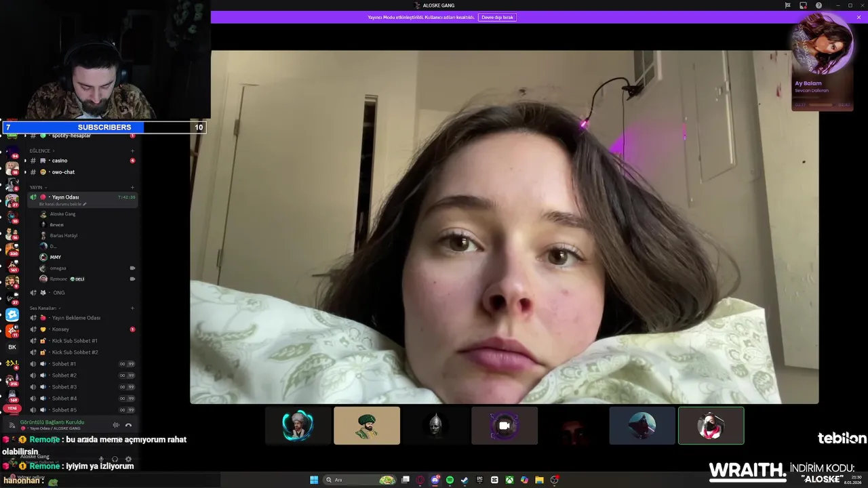The height and width of the screenshot is (488, 868).
Task: Select the green turban participant tile
Action: [x=367, y=426]
